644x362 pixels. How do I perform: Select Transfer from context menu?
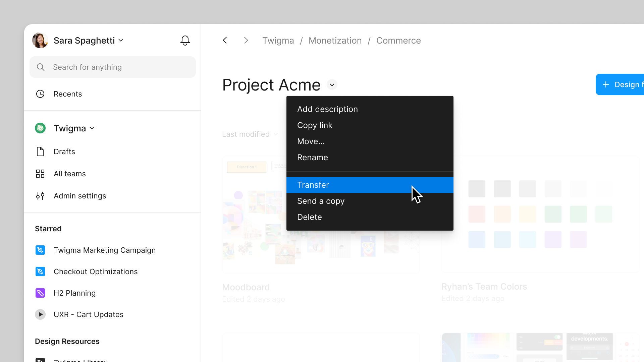[313, 185]
